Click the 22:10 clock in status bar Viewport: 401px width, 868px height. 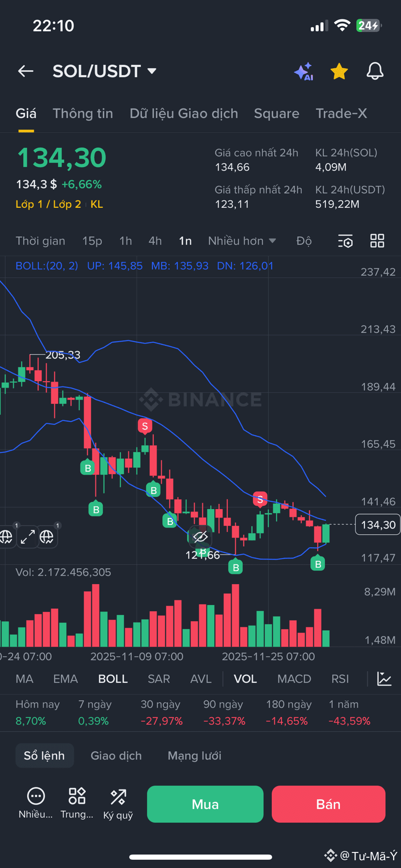[53, 26]
